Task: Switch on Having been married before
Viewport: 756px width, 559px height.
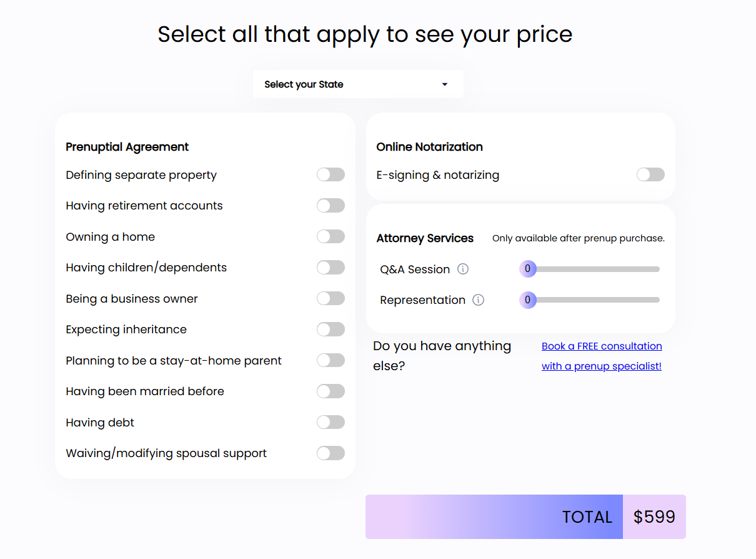Action: [x=331, y=391]
